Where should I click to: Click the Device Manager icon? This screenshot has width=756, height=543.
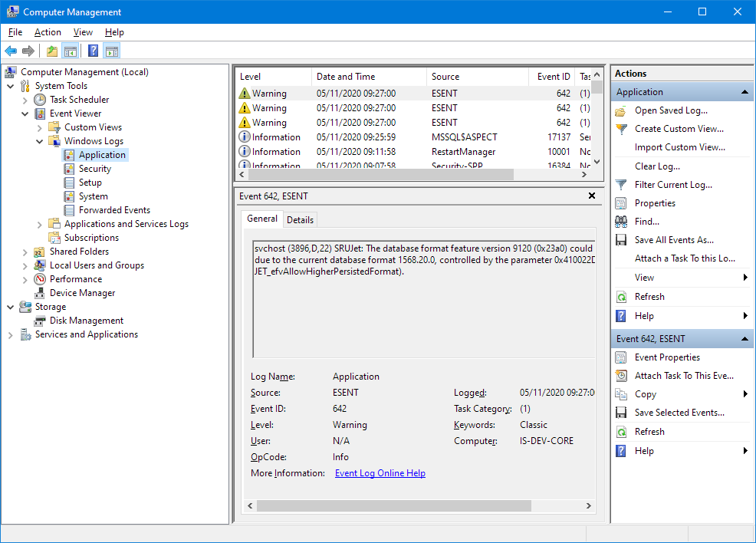[40, 293]
